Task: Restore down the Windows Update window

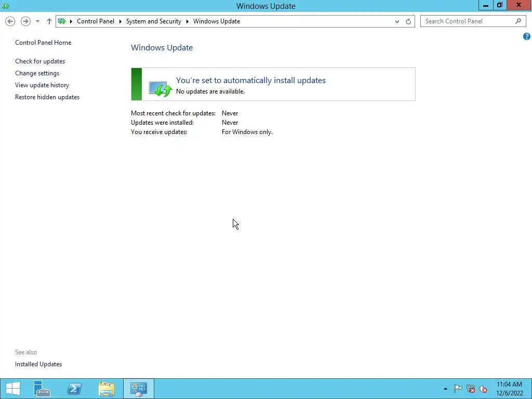Action: 499,5
